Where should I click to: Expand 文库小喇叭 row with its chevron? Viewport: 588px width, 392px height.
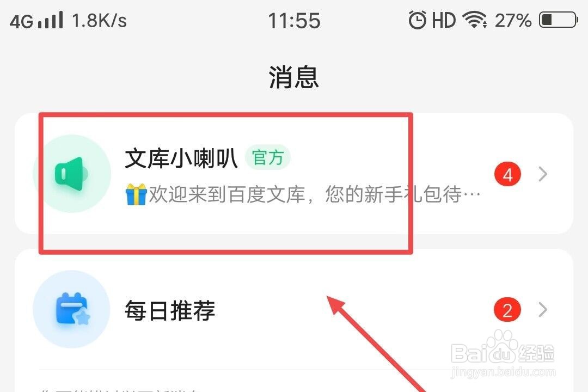click(x=543, y=174)
